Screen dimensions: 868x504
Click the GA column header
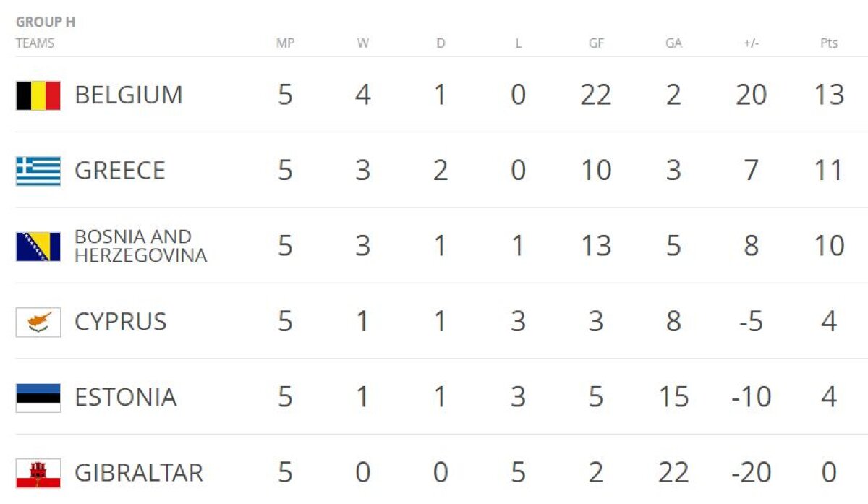coord(673,43)
